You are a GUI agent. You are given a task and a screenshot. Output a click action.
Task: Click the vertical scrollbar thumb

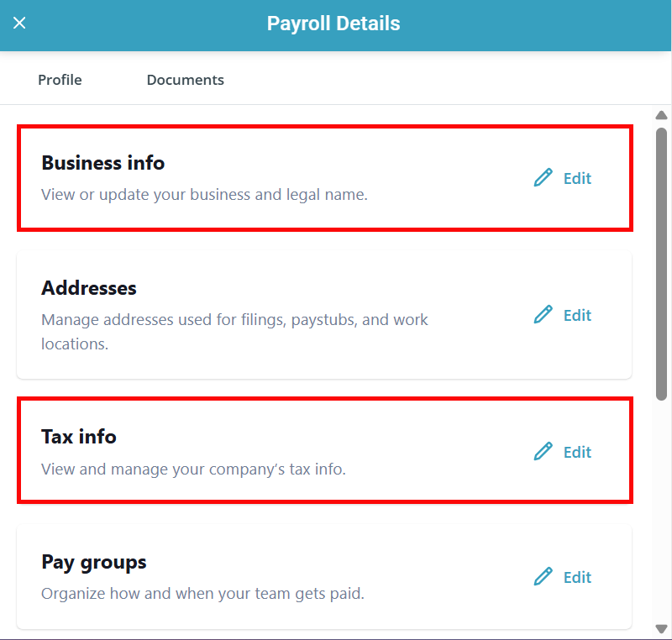click(x=661, y=260)
